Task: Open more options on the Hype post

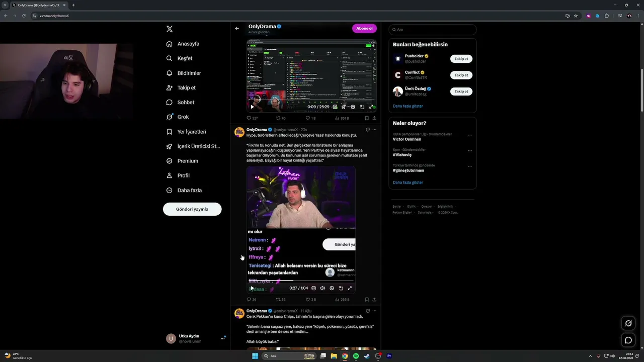Action: pyautogui.click(x=374, y=130)
